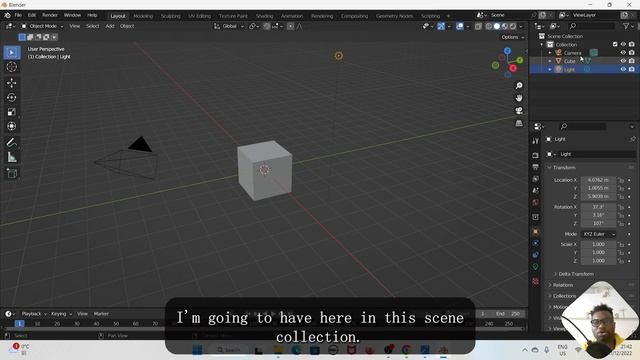Open the viewport Options dropdown

click(x=513, y=37)
